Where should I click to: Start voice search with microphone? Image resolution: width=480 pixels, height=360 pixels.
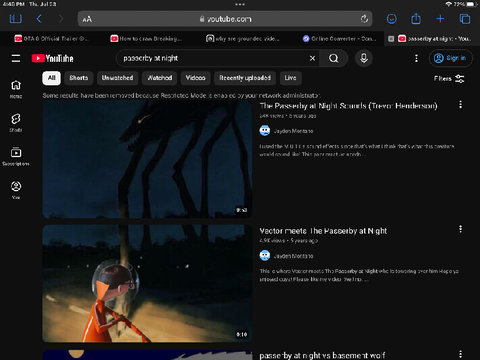tap(364, 58)
